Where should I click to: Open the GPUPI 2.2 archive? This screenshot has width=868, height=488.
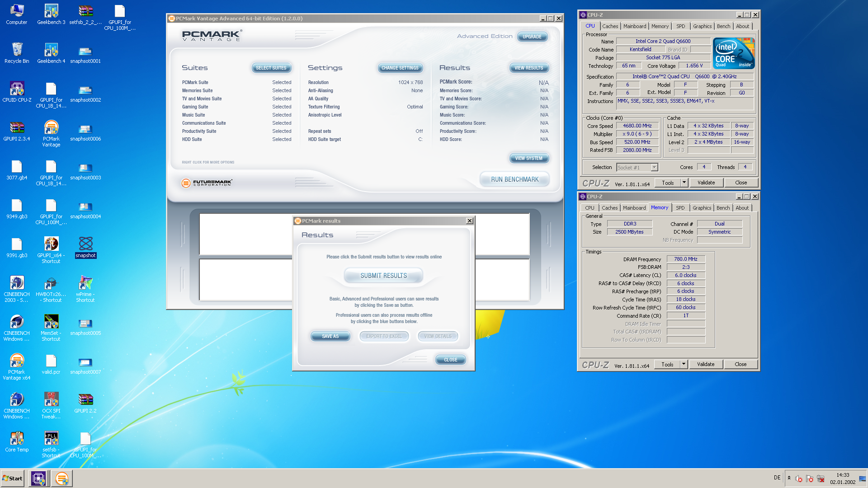click(x=85, y=403)
